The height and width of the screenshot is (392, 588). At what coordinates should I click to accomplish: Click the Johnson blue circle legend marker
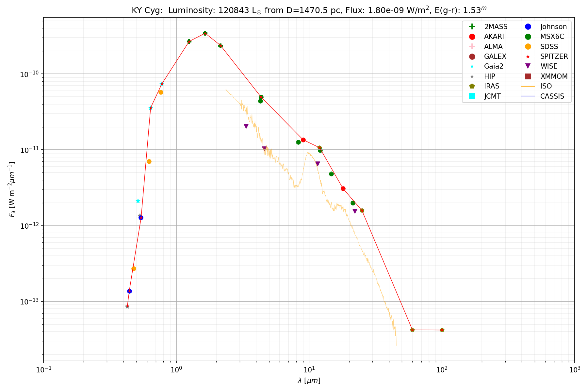point(528,27)
